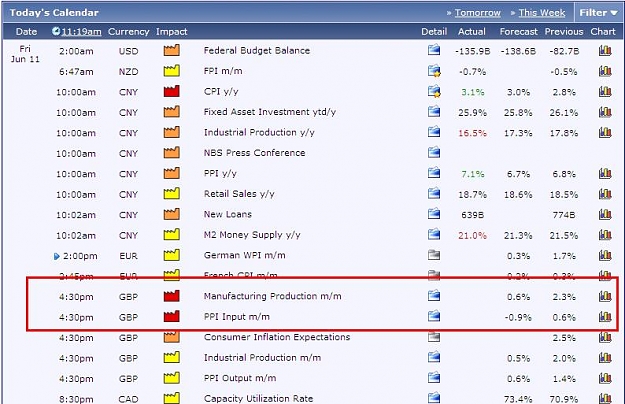
Task: Open detail folder for PPI y/y
Action: [434, 173]
